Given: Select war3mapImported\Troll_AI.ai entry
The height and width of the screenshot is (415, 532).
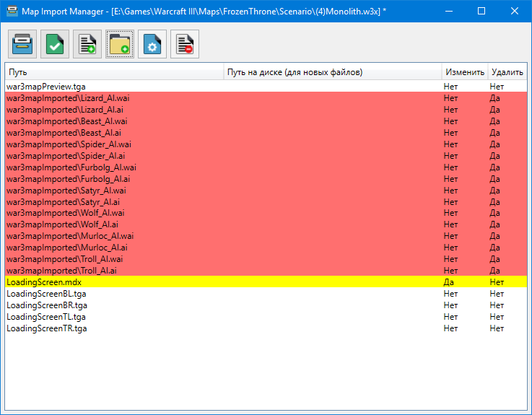Looking at the screenshot, I should [x=266, y=271].
